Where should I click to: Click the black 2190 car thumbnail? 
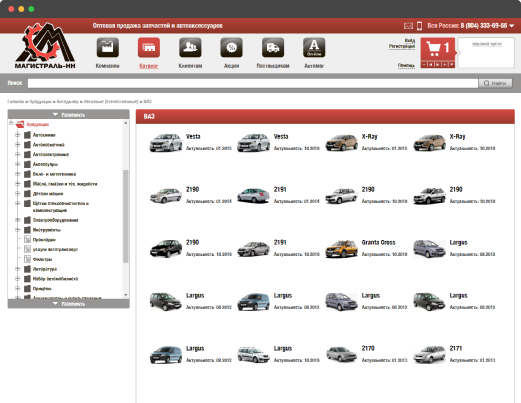[166, 248]
